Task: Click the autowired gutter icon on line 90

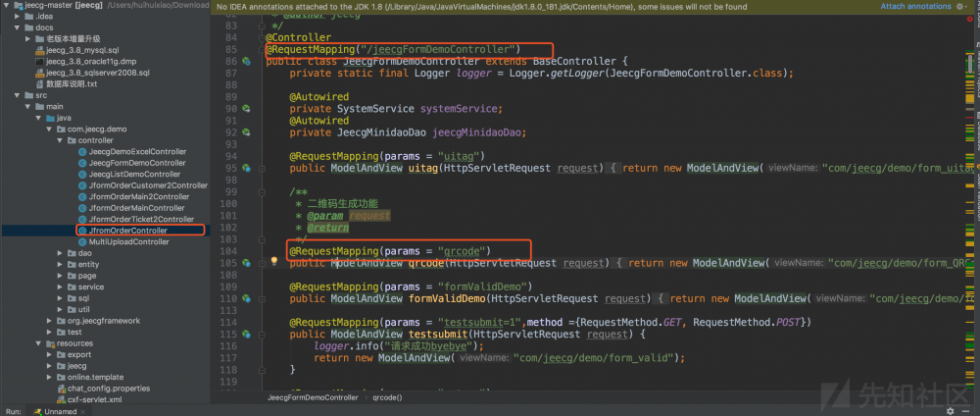Action: (246, 109)
